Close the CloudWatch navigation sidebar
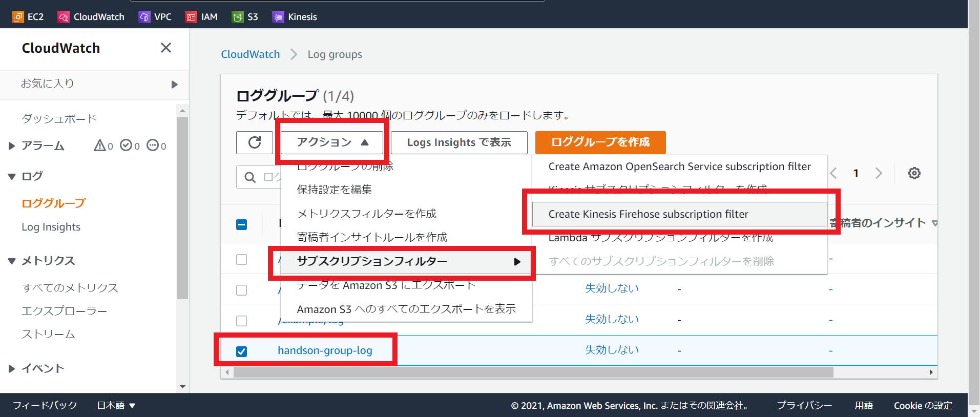The height and width of the screenshot is (417, 980). 165,48
